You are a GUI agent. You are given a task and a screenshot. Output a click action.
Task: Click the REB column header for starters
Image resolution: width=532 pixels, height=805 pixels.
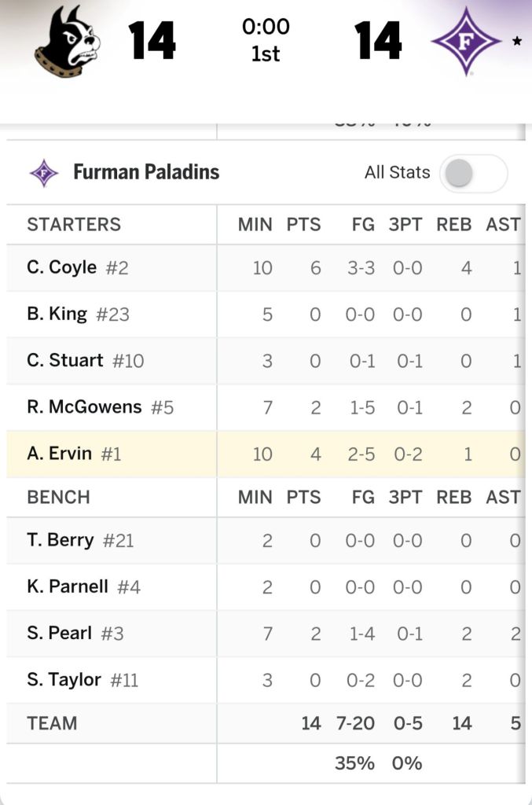click(454, 224)
